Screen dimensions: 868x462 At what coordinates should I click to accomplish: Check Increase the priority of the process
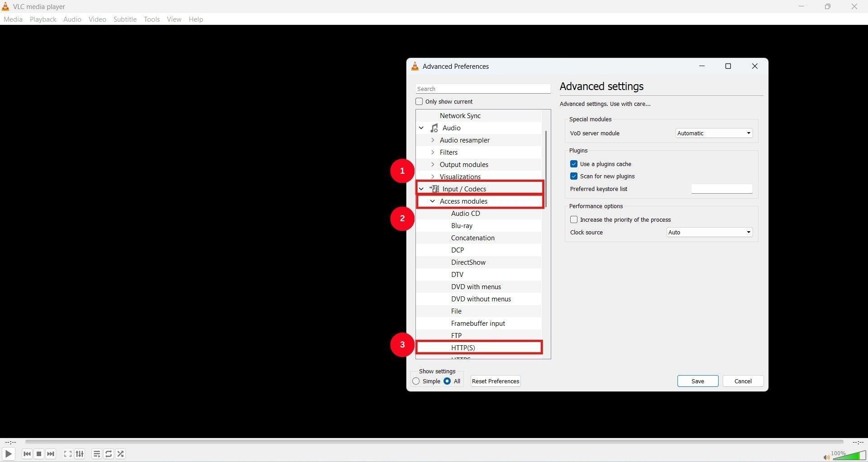coord(573,219)
